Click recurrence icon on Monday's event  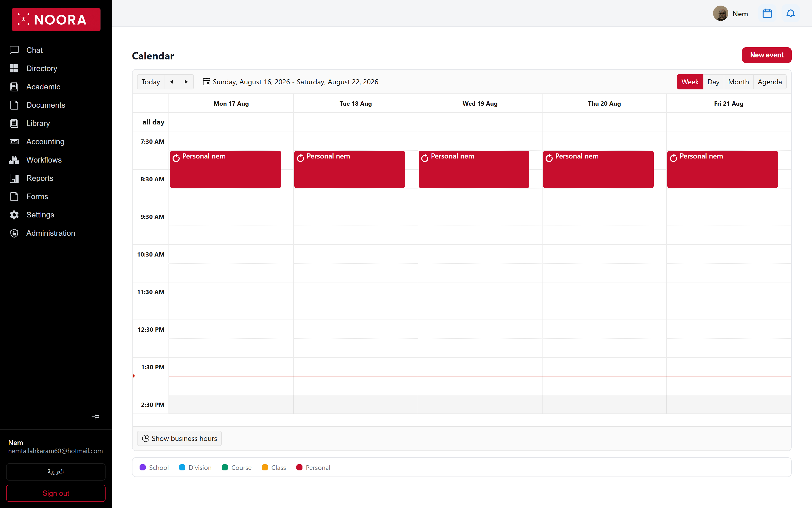pos(176,158)
